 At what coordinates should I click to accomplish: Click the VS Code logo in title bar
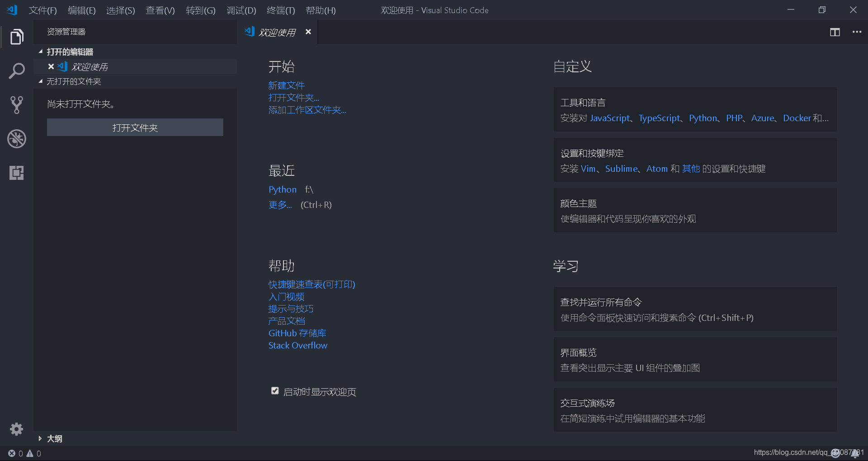[12, 10]
